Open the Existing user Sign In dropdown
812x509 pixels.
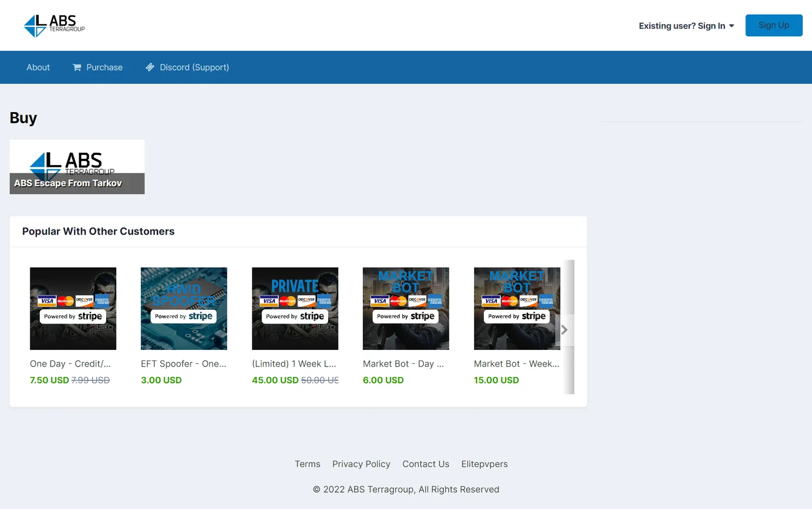[686, 26]
